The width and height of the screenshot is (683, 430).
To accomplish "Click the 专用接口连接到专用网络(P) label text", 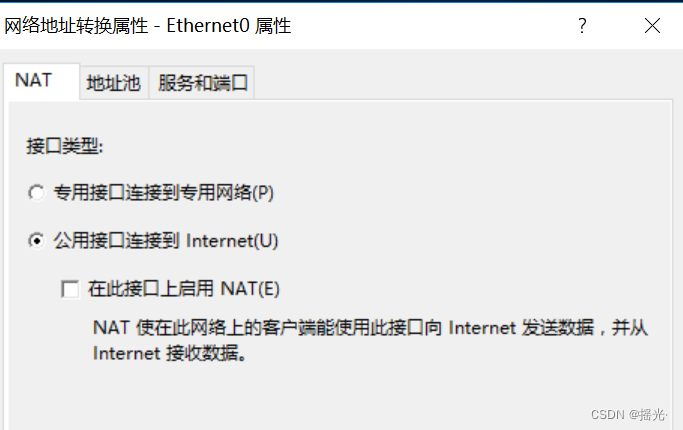I will 163,193.
